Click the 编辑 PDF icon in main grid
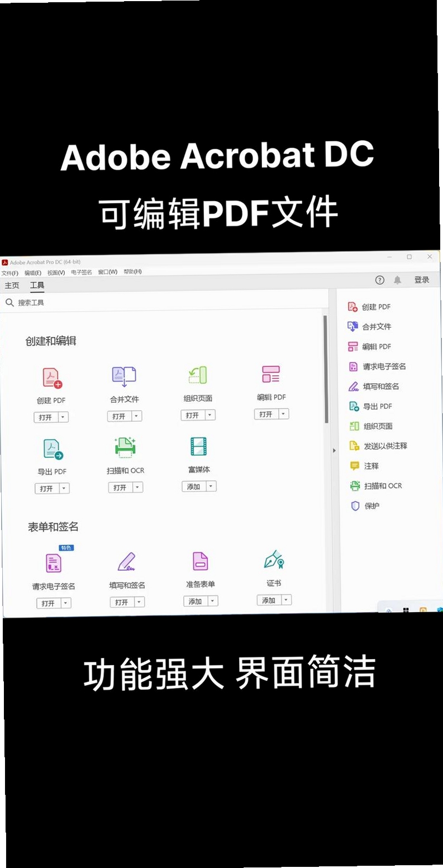443x868 pixels. (x=271, y=374)
